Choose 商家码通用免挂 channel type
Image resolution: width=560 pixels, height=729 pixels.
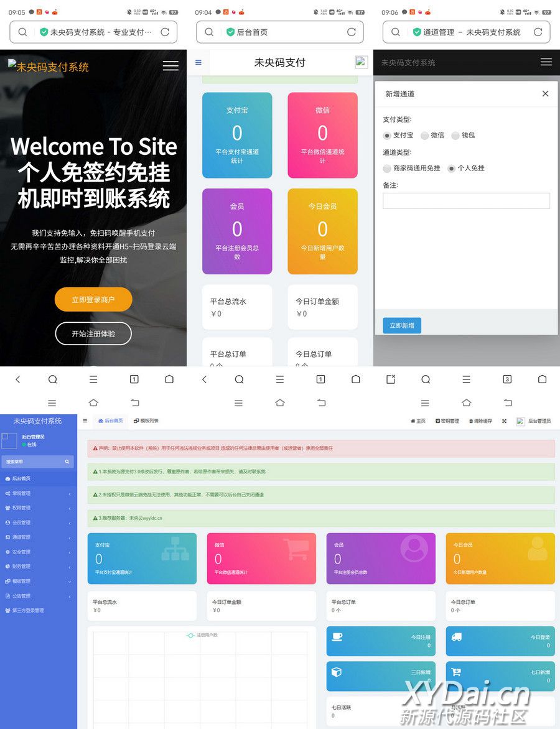point(387,169)
